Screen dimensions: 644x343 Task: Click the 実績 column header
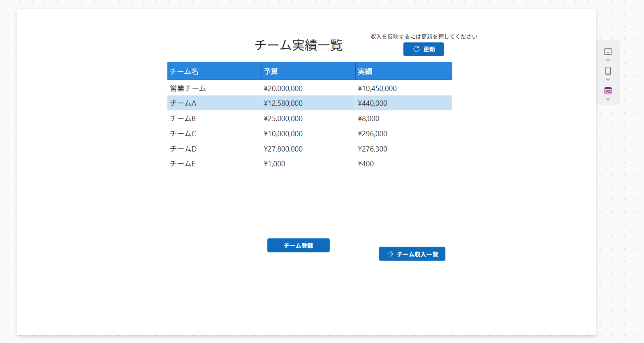[x=404, y=71]
